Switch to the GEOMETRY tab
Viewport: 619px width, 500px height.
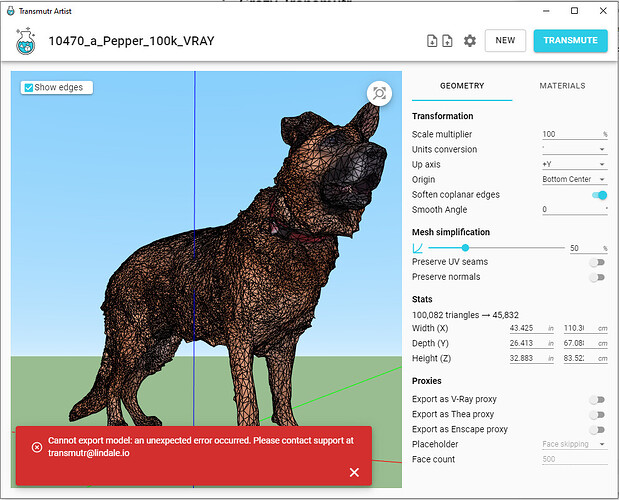click(x=462, y=86)
